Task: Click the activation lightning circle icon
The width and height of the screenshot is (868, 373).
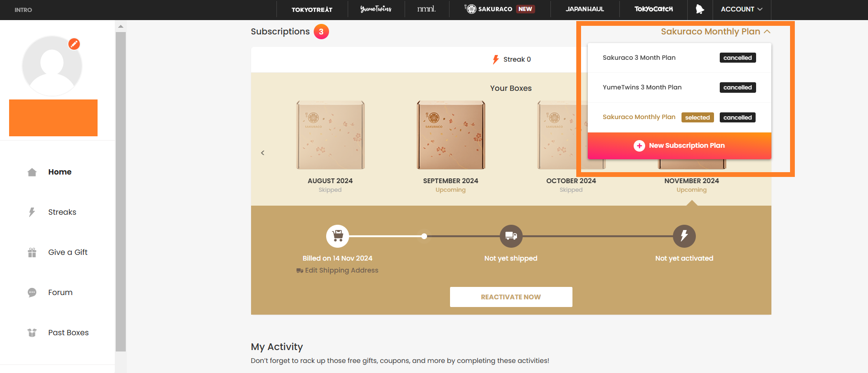Action: [x=684, y=236]
